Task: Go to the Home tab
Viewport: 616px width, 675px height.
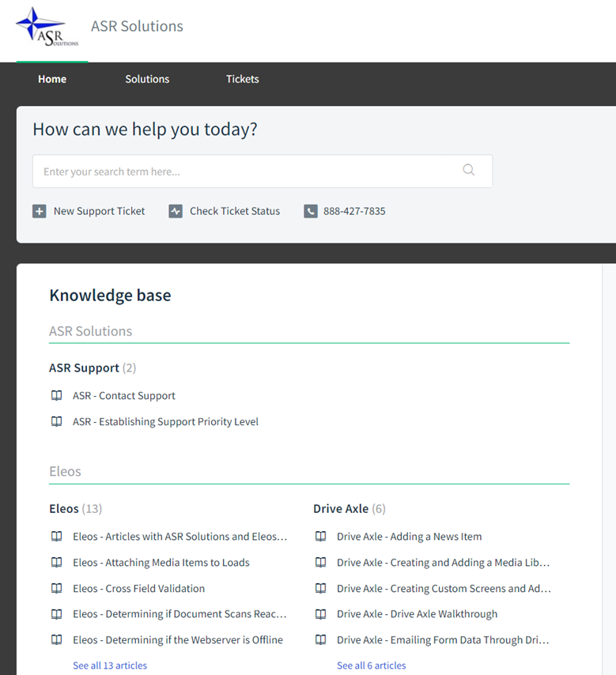Action: click(52, 79)
